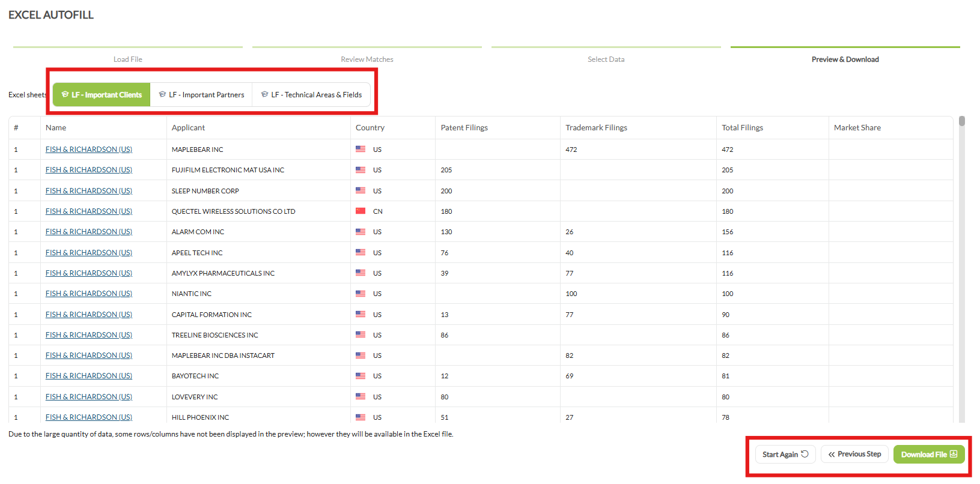The width and height of the screenshot is (980, 484).
Task: Open Fish & Richardson link in MAPLEBEAR INC row
Action: coord(89,150)
